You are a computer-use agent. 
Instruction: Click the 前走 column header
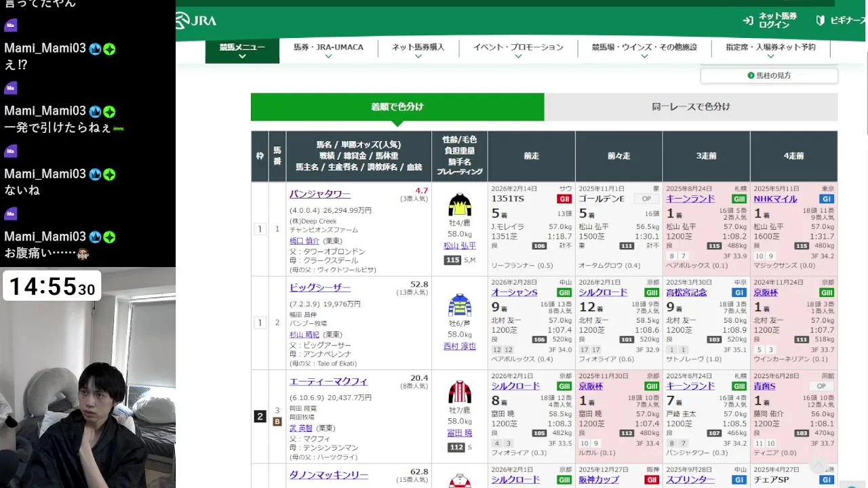point(532,156)
